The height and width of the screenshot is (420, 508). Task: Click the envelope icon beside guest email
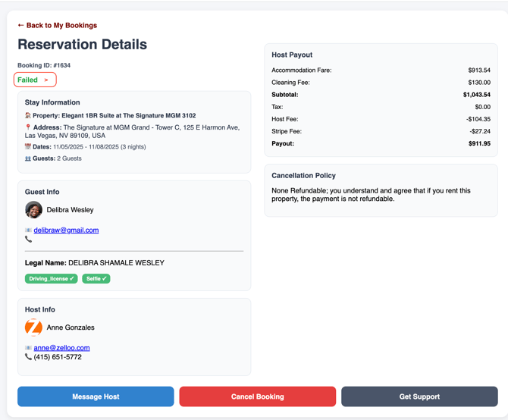pyautogui.click(x=28, y=230)
